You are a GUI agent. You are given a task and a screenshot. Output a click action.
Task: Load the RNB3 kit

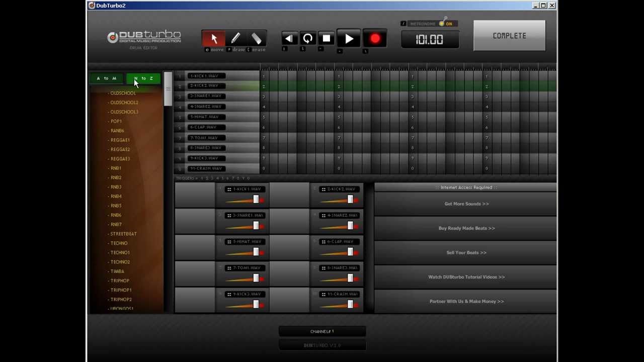click(115, 187)
